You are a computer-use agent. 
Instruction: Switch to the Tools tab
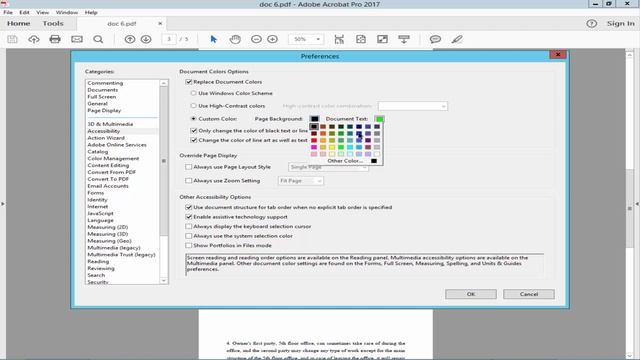53,24
